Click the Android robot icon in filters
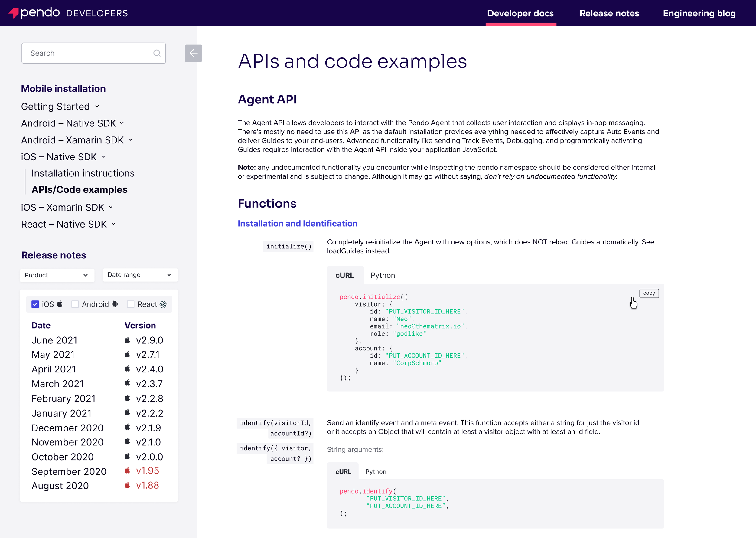The height and width of the screenshot is (538, 756). click(115, 304)
